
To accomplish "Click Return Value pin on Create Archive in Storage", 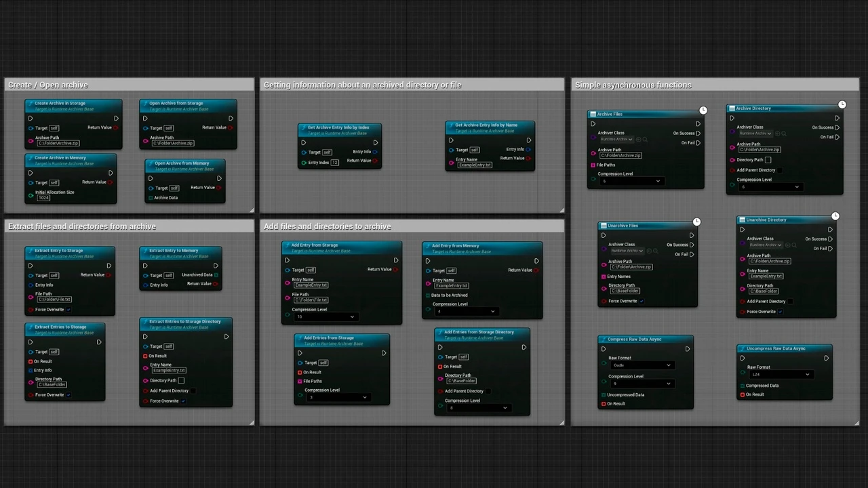I will [116, 127].
